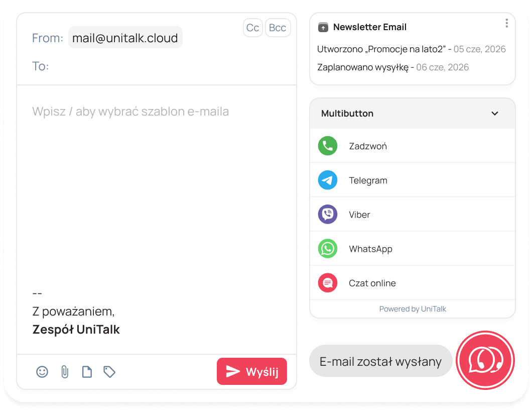Add Cc recipients
The height and width of the screenshot is (410, 532).
[x=253, y=28]
